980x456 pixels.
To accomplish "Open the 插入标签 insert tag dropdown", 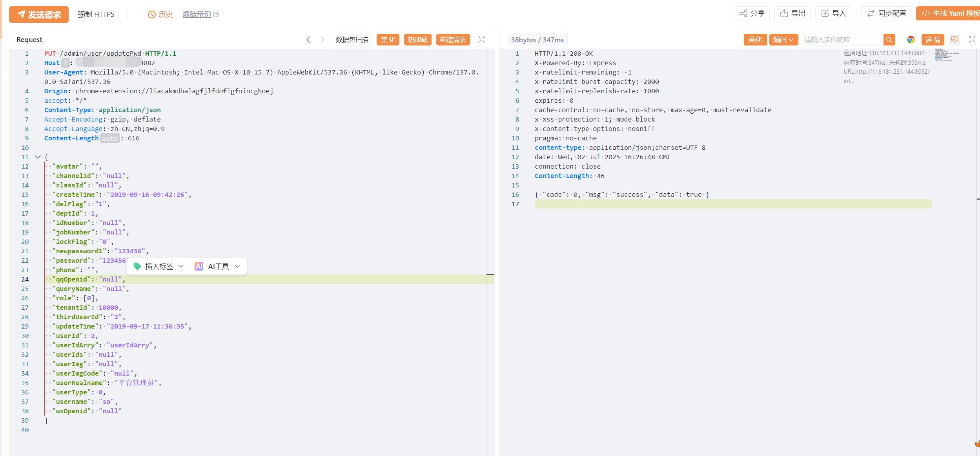I will [x=159, y=267].
